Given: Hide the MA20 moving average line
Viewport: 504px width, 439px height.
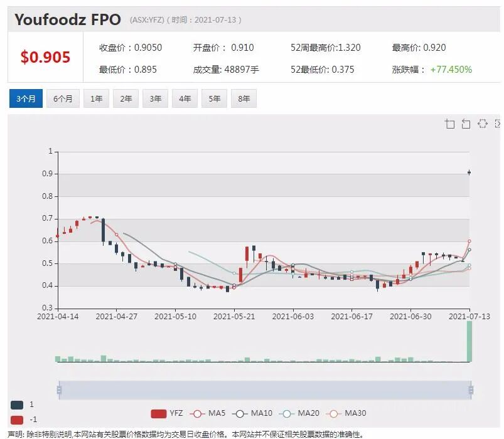Looking at the screenshot, I should (299, 413).
